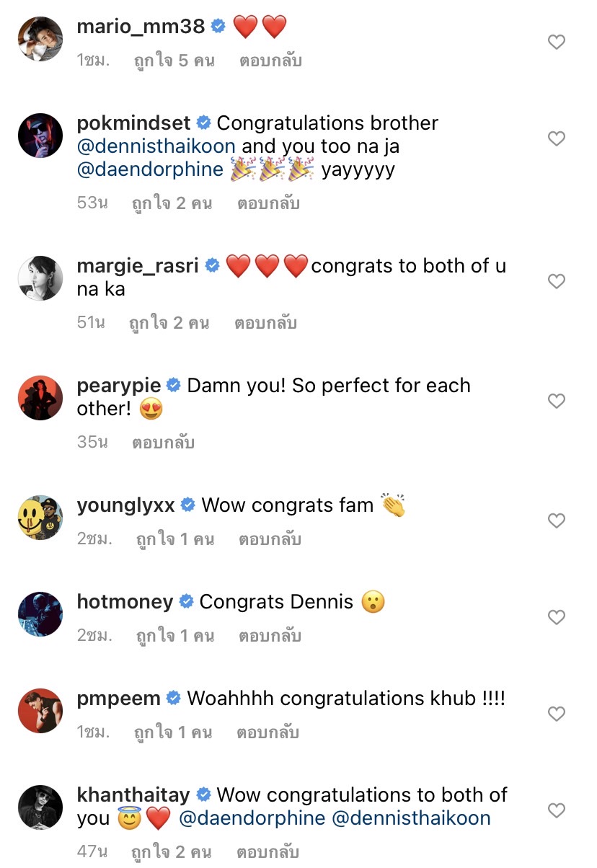The width and height of the screenshot is (597, 868).
Task: Go to the margie_rasri username
Action: coord(137,266)
